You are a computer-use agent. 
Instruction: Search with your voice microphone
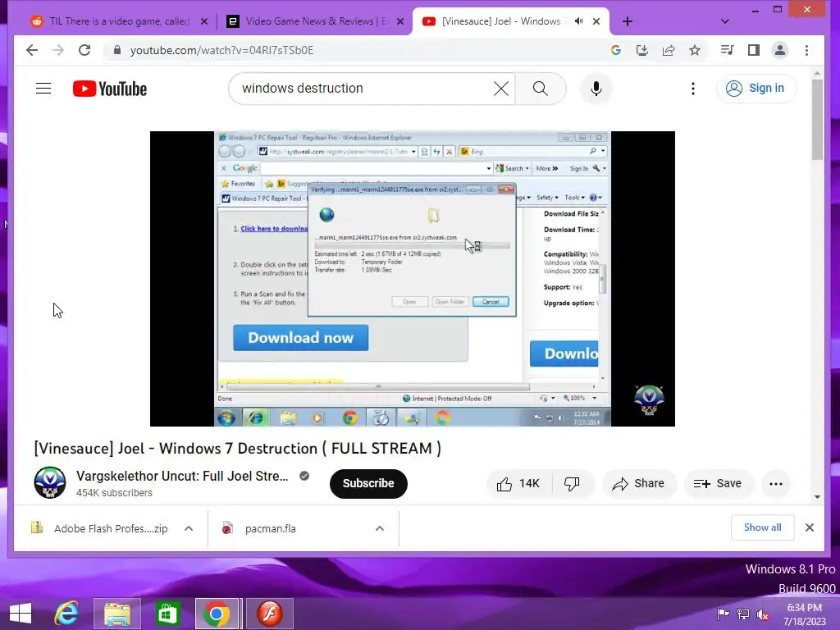(596, 89)
